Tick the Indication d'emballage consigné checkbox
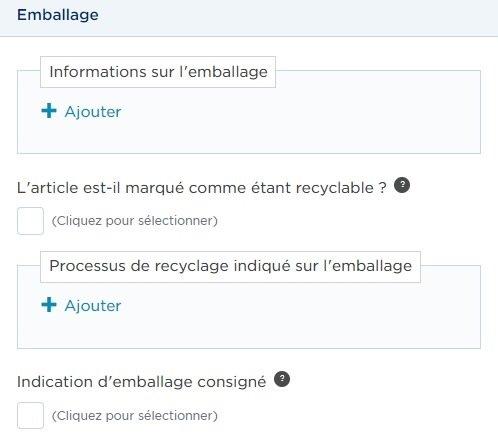The height and width of the screenshot is (440, 498). [30, 415]
